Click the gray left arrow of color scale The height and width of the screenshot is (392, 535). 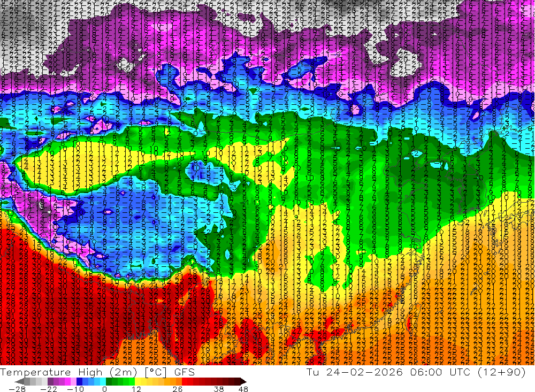pos(19,381)
